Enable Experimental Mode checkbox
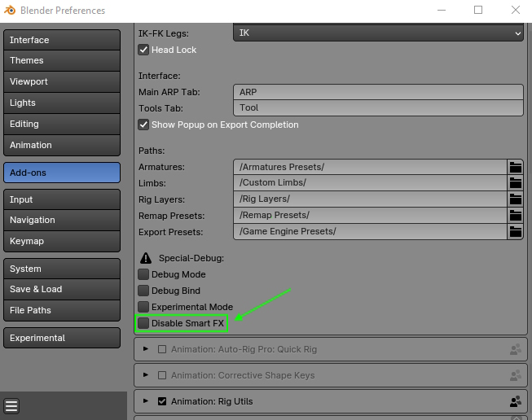The width and height of the screenshot is (532, 420). 143,307
